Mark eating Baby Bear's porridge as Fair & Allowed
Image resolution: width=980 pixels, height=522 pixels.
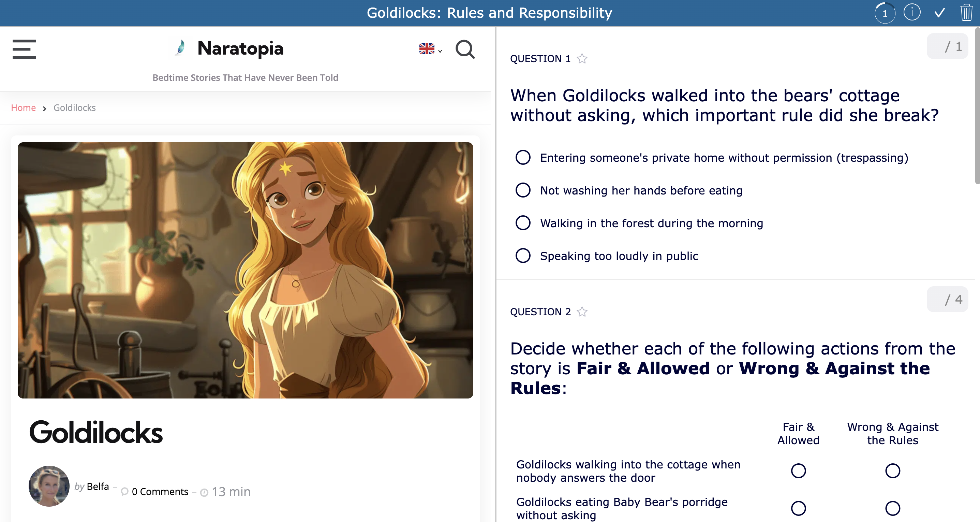[798, 508]
